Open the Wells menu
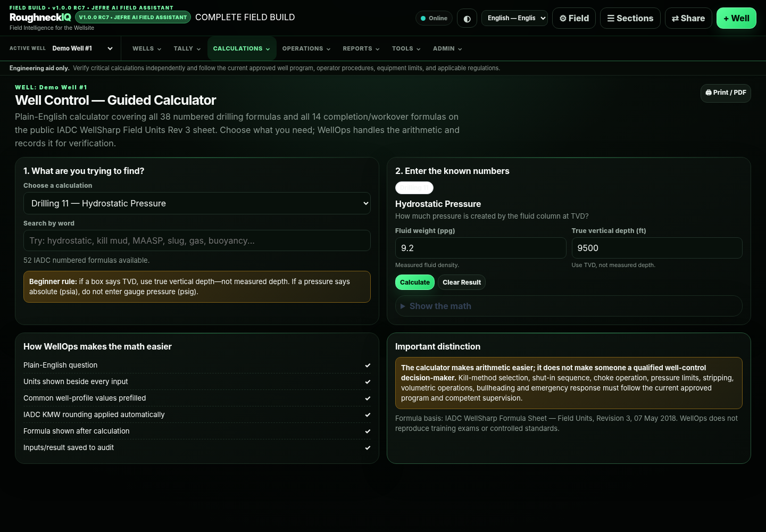Viewport: 766px width, 532px height. tap(147, 48)
